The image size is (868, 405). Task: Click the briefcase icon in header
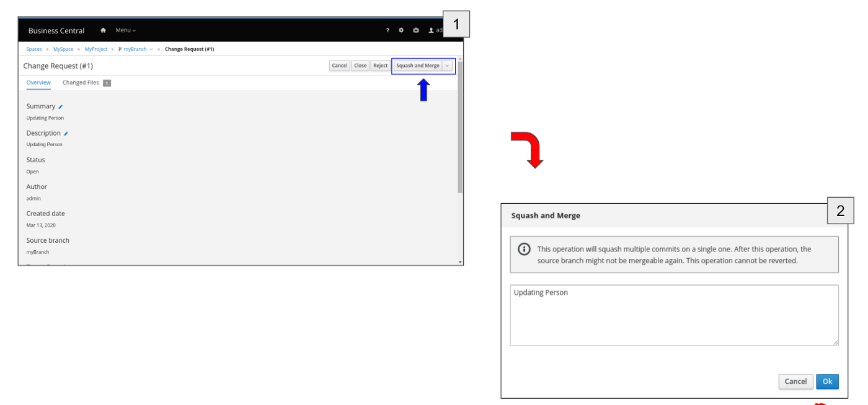tap(416, 30)
